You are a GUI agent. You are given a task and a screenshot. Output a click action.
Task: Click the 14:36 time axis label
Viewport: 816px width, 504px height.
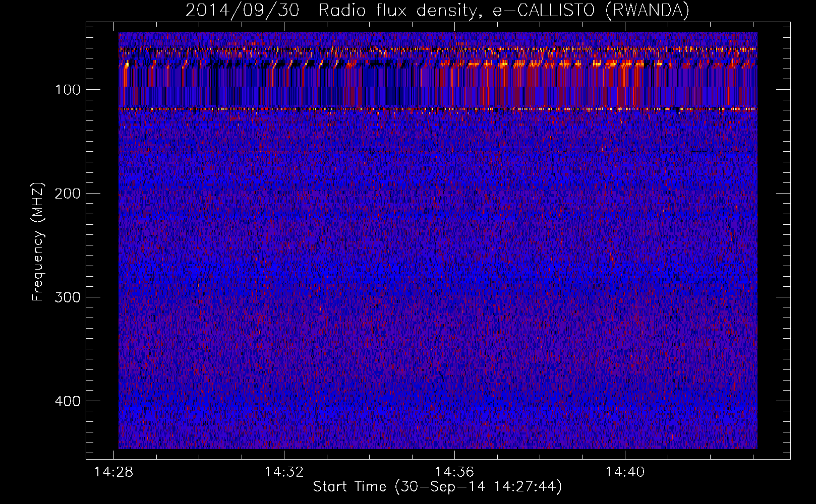[x=455, y=472]
